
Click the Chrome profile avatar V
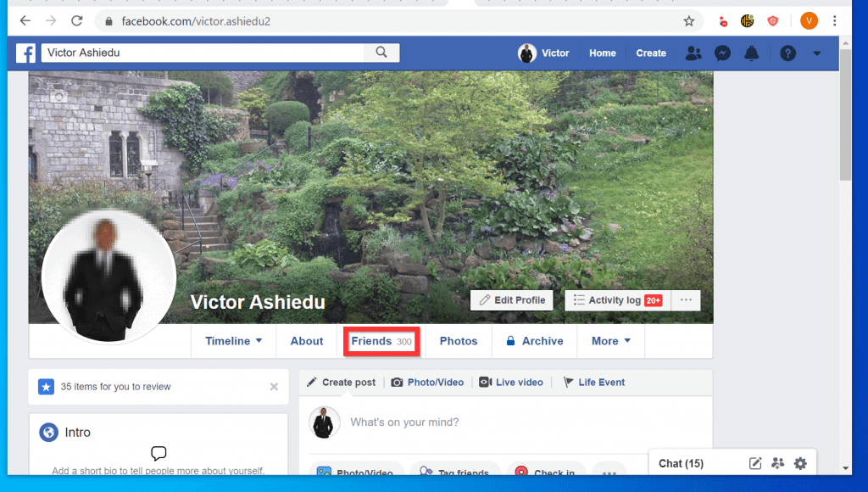(809, 21)
